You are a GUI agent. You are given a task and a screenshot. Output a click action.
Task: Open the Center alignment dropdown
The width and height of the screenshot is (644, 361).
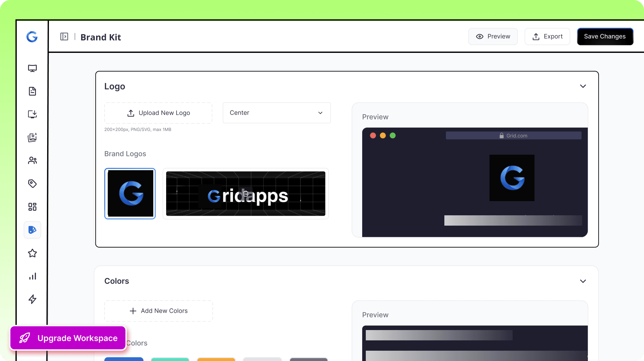pyautogui.click(x=276, y=113)
